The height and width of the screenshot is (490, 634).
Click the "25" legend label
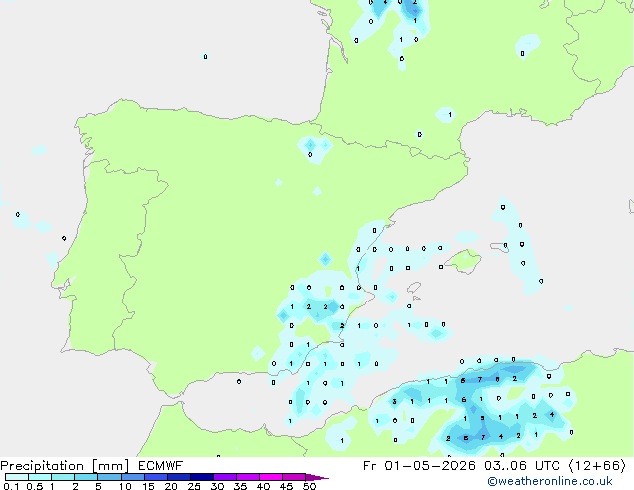pos(194,486)
